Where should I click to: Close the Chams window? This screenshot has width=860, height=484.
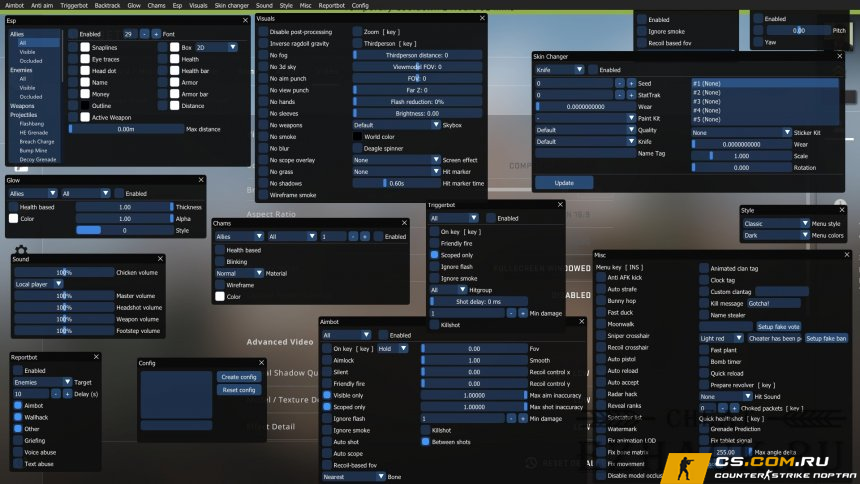coord(404,223)
